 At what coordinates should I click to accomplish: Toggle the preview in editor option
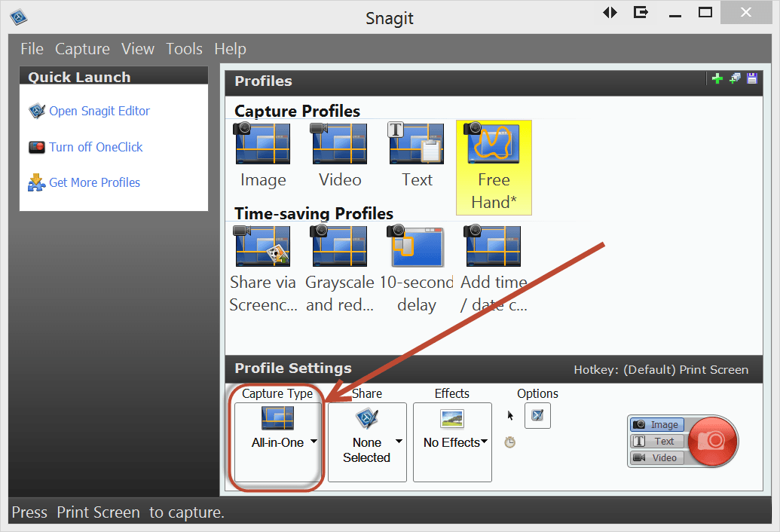click(x=537, y=416)
